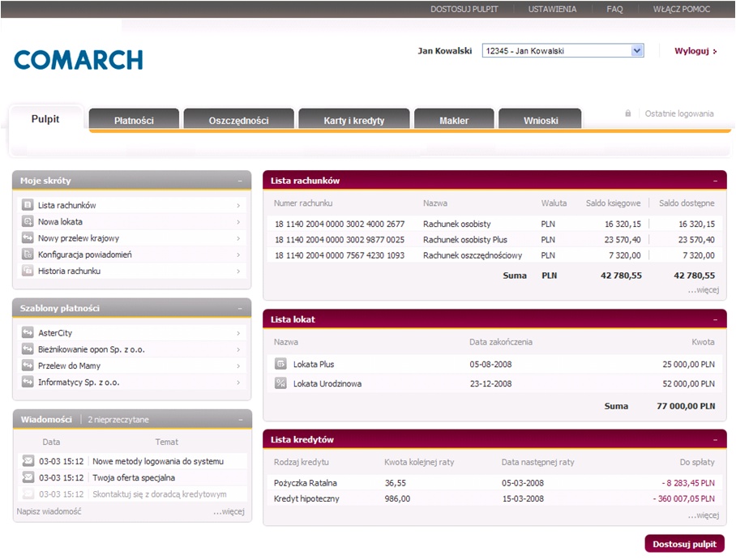Open the Ostatnie logowania link
The width and height of the screenshot is (736, 560).
click(x=678, y=113)
